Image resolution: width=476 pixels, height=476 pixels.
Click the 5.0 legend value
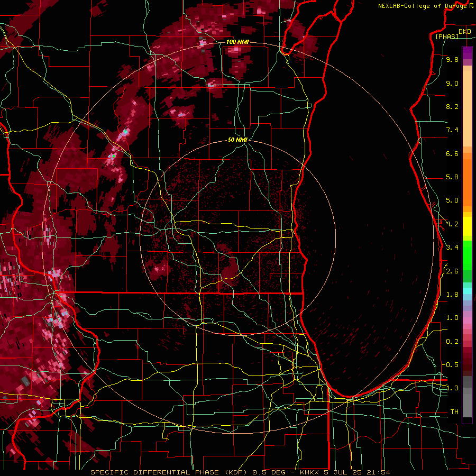pyautogui.click(x=452, y=200)
